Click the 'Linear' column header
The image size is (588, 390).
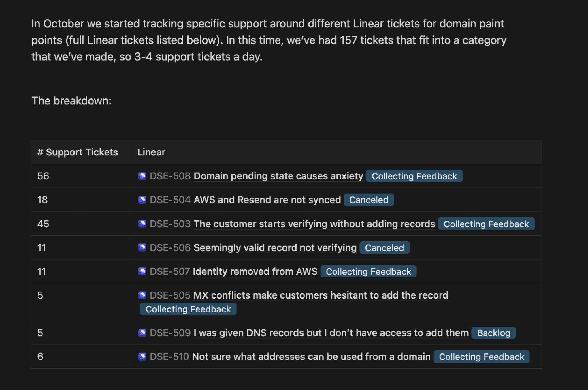point(151,152)
